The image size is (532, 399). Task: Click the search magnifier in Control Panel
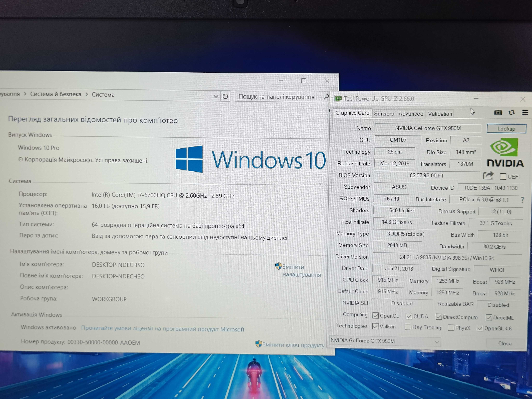tap(326, 97)
